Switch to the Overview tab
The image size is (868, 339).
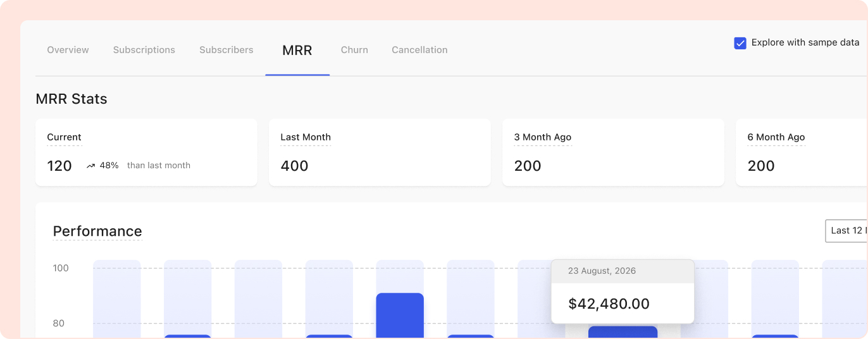pos(68,50)
